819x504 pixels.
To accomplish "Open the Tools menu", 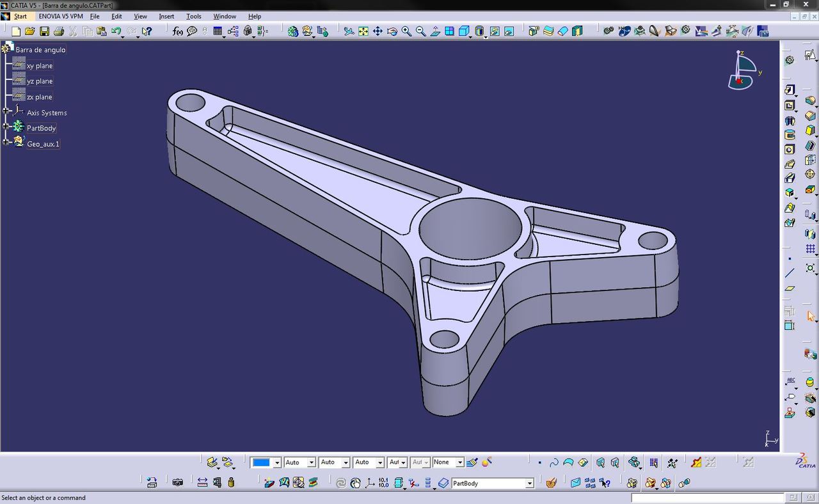I will coord(193,16).
